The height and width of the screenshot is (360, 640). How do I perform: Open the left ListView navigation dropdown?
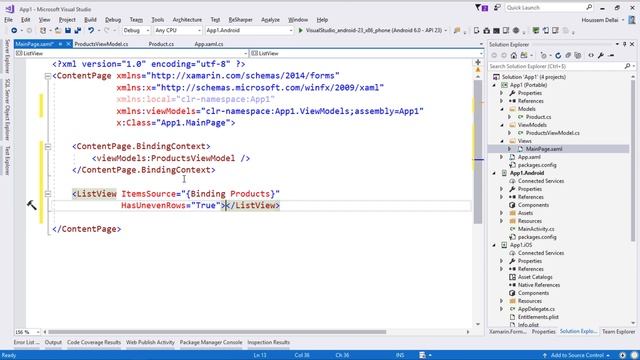point(131,53)
